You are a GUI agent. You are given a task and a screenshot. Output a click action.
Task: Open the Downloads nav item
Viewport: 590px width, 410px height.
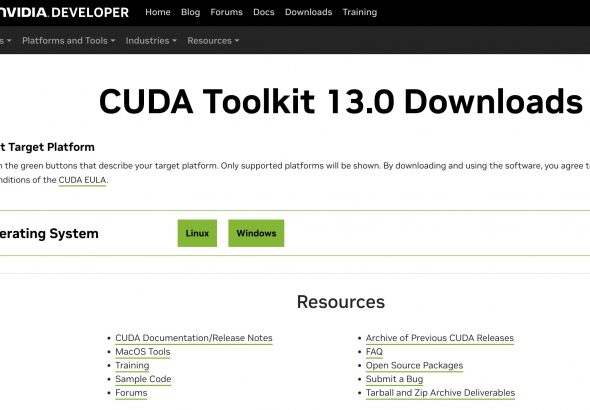(308, 12)
